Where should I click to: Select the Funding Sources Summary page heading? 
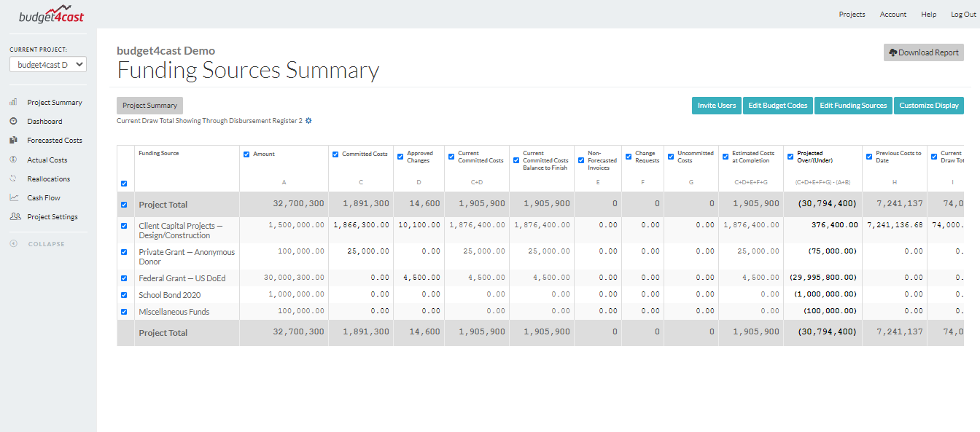[248, 71]
